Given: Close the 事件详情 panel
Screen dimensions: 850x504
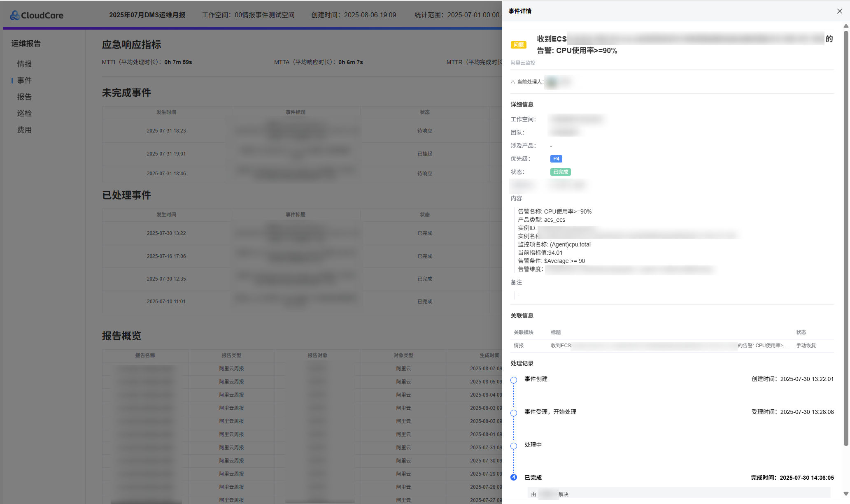Looking at the screenshot, I should point(839,11).
